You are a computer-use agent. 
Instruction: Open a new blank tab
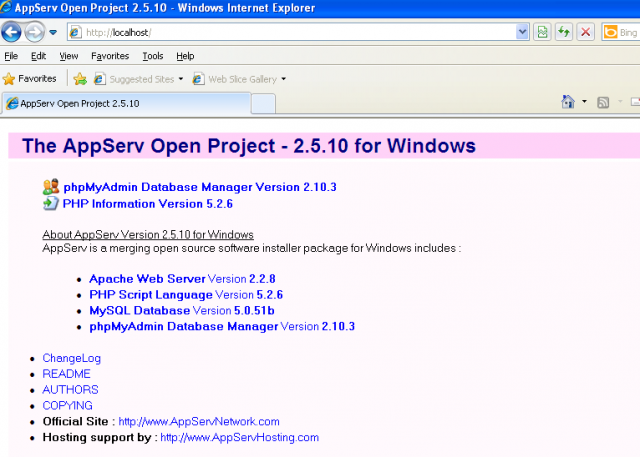point(263,104)
